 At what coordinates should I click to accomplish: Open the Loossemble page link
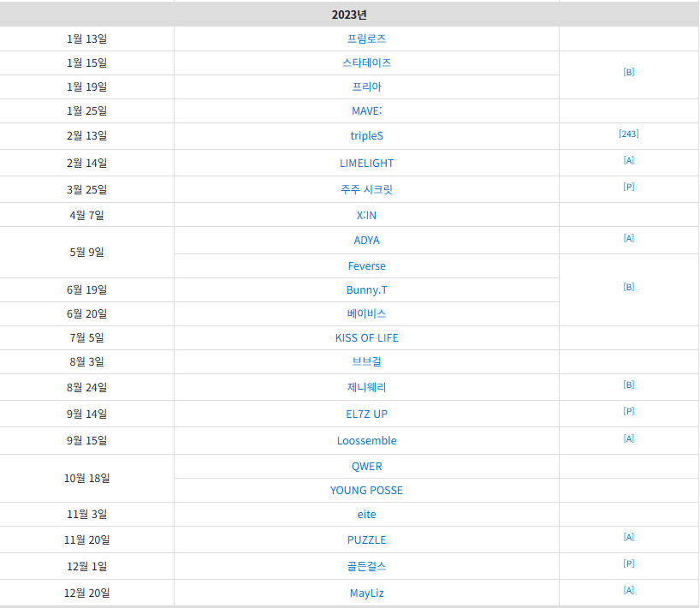coord(366,440)
